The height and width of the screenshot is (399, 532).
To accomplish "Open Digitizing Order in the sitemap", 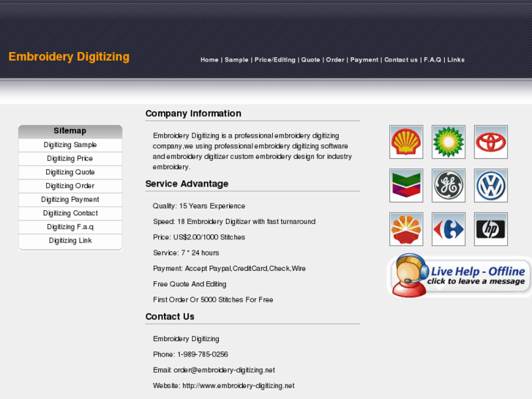I will click(x=70, y=186).
